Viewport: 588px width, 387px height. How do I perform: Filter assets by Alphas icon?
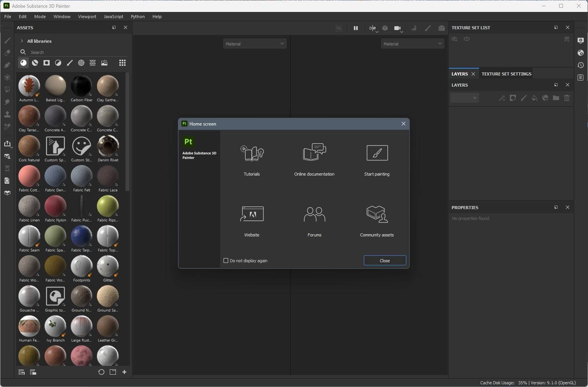(81, 63)
